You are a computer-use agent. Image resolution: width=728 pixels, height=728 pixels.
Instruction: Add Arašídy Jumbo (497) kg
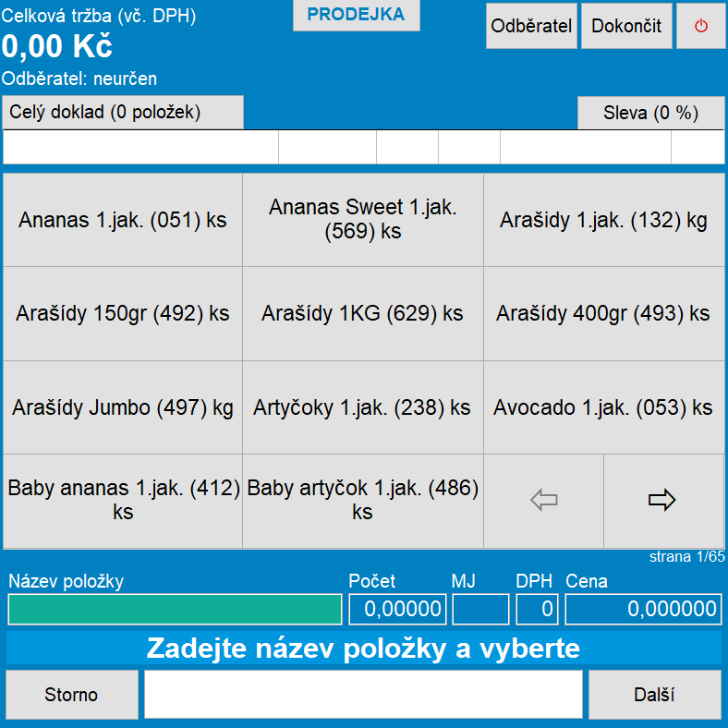123,407
